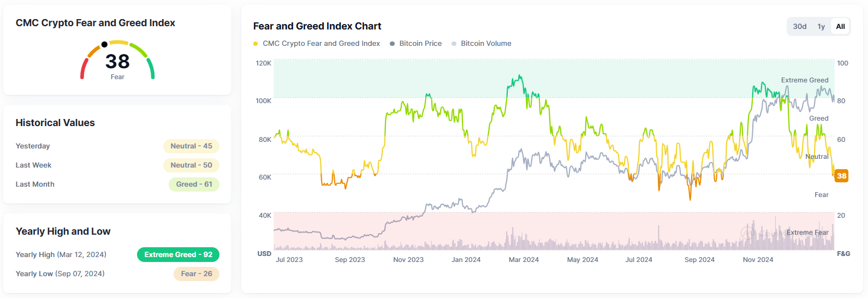Screen dimensions: 868x298
Task: Click the black indicator dot on the gauge
Action: [x=104, y=44]
